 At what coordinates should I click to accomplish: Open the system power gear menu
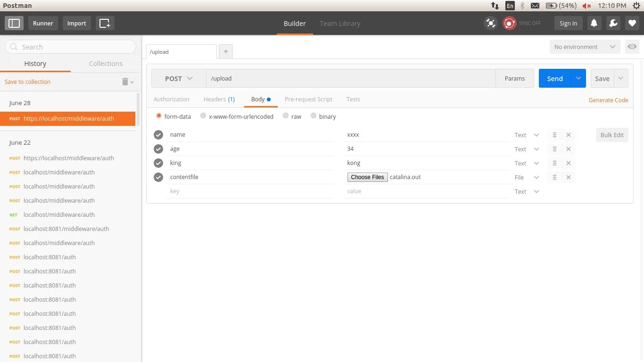click(636, 6)
